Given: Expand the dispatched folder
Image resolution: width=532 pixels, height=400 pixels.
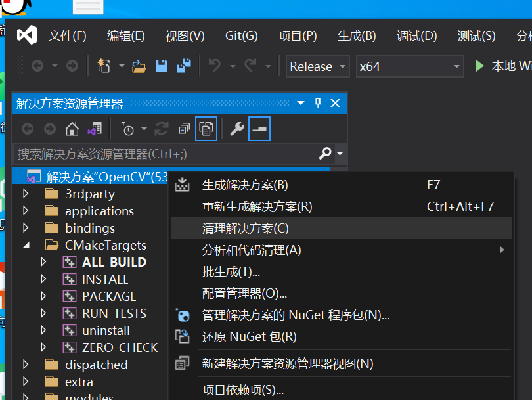Looking at the screenshot, I should click(x=26, y=365).
